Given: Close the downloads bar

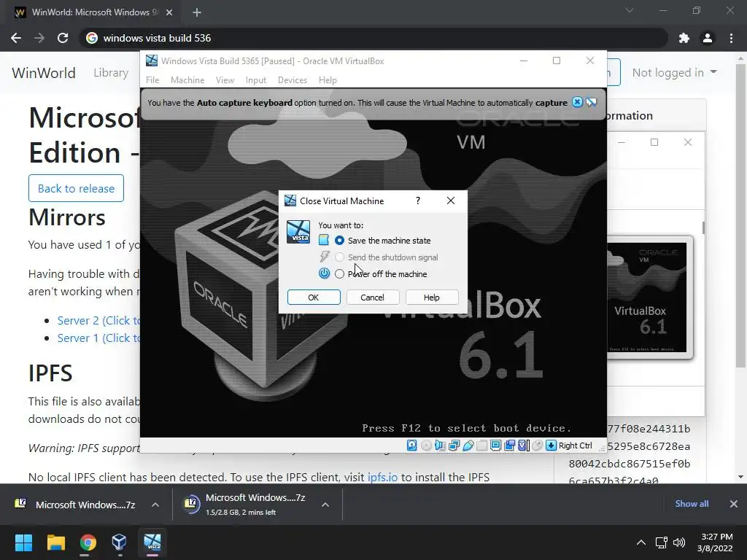Looking at the screenshot, I should pyautogui.click(x=734, y=504).
